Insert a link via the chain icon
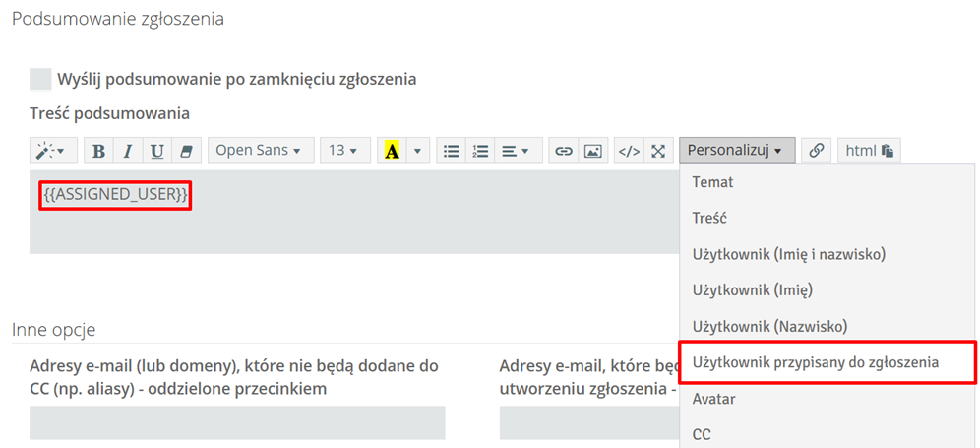 click(564, 151)
